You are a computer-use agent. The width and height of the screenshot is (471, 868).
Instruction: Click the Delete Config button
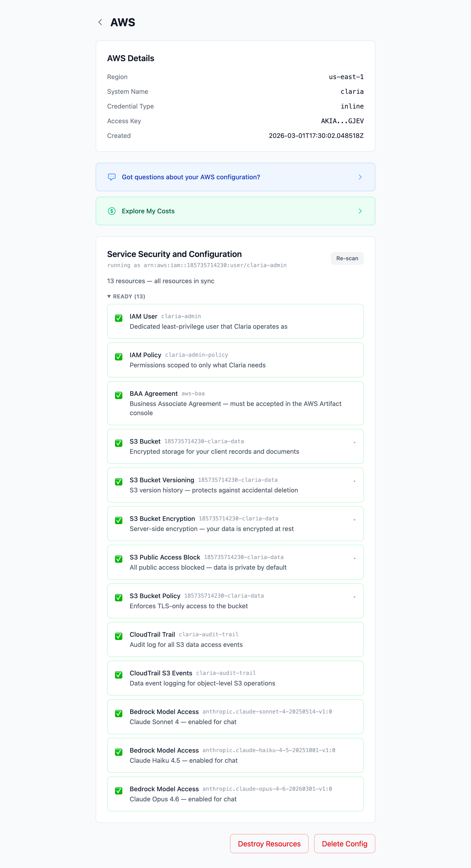(x=345, y=844)
